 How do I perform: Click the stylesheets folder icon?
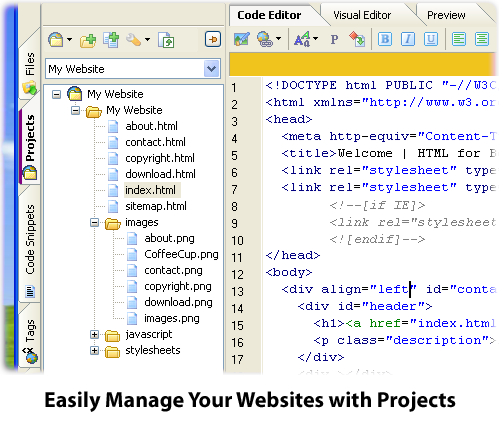[112, 351]
